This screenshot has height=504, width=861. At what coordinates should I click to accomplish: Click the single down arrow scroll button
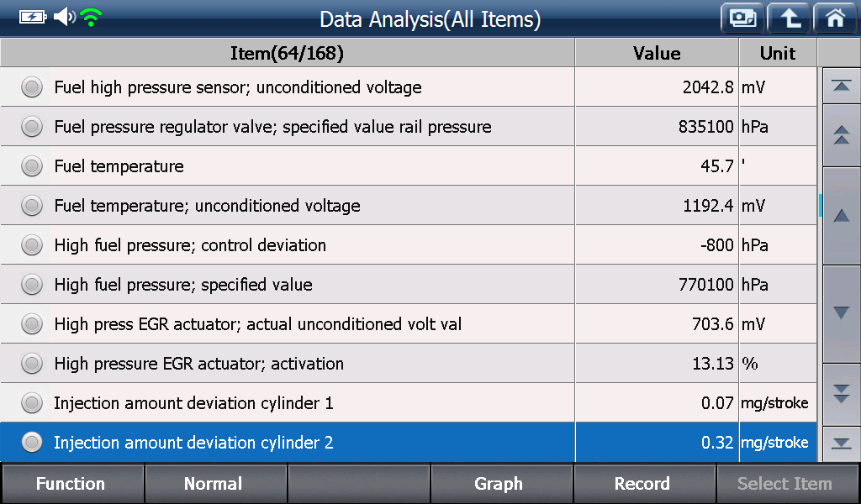[841, 313]
